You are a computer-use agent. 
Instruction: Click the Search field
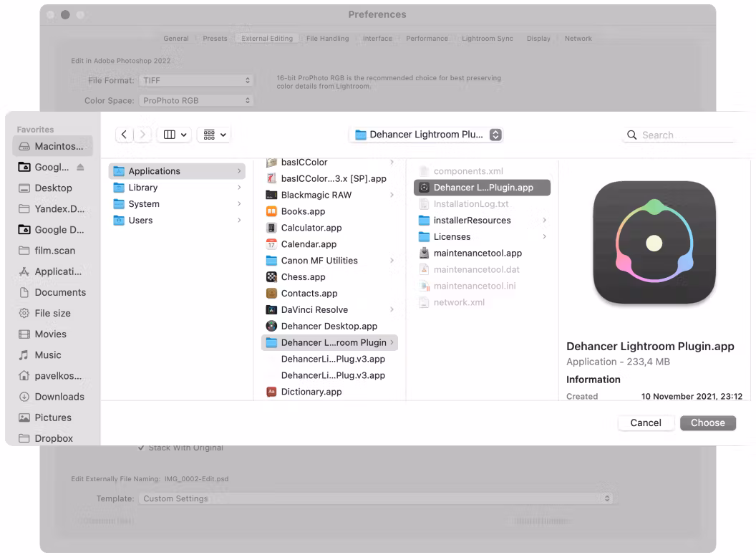click(681, 135)
